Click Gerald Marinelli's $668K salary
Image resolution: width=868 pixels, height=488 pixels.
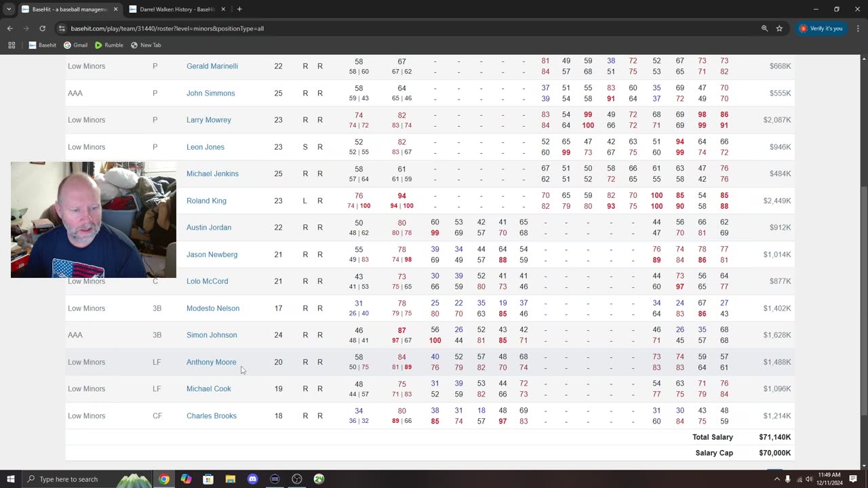(780, 66)
